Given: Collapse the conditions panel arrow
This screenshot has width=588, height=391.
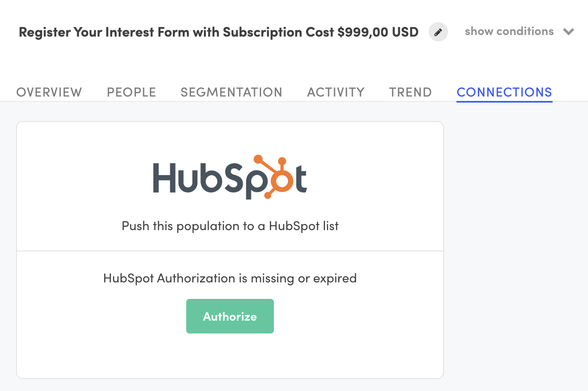Looking at the screenshot, I should 569,31.
